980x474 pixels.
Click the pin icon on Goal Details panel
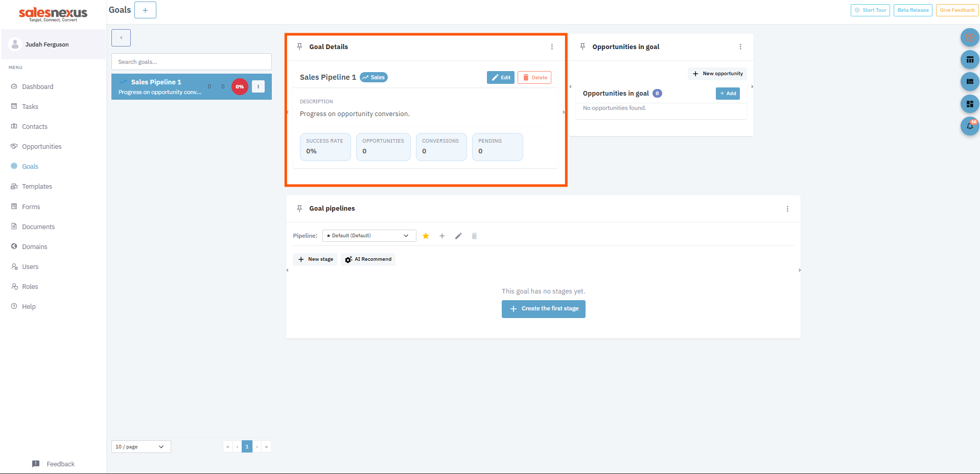[299, 47]
